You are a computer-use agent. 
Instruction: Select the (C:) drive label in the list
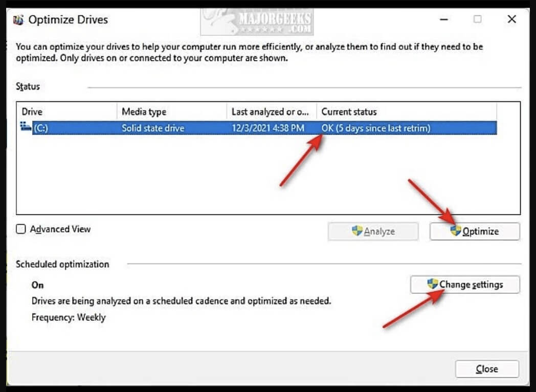coord(41,128)
